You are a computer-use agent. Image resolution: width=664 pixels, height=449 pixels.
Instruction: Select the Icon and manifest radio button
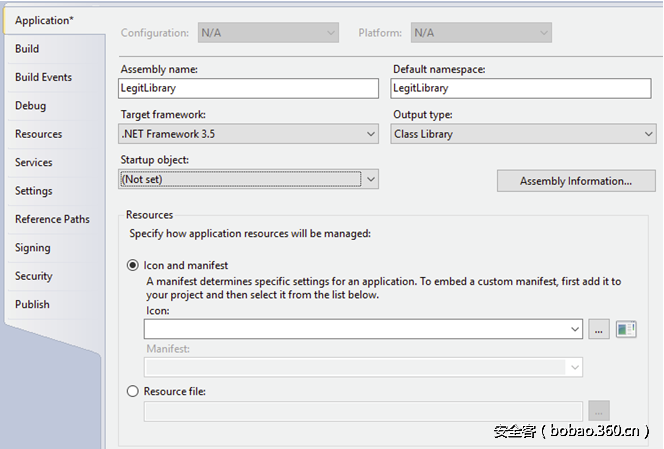coord(133,265)
